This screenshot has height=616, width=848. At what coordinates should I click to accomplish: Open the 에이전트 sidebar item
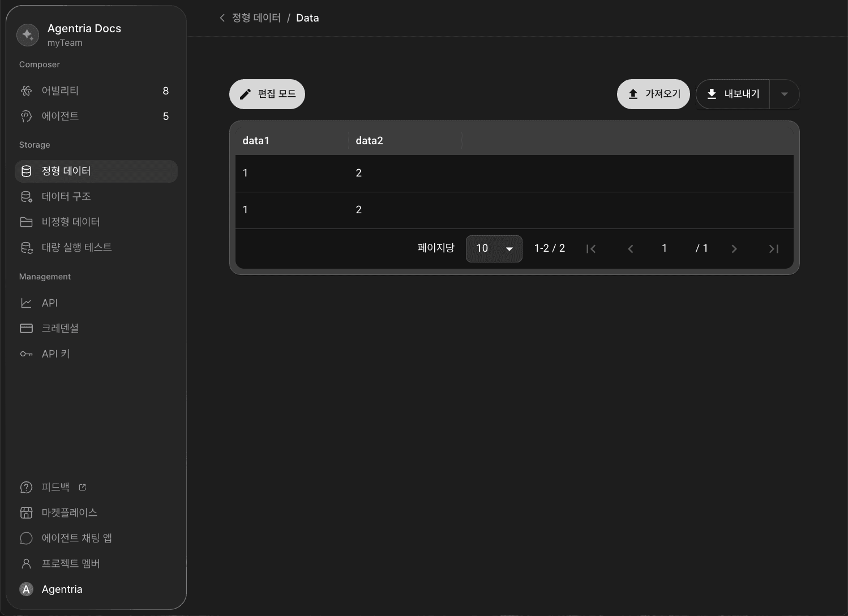96,116
